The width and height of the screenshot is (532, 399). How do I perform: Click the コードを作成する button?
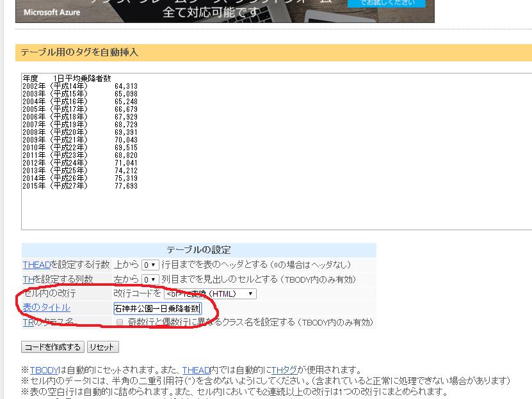(x=52, y=347)
